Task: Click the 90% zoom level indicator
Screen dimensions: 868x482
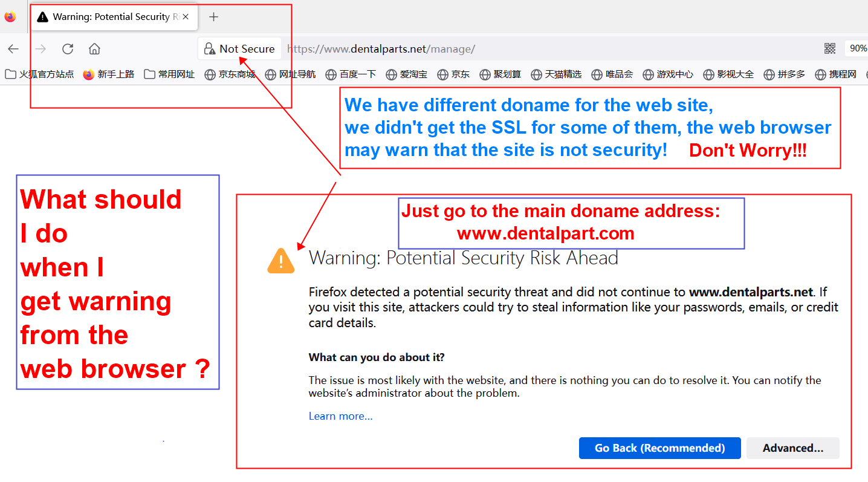Action: pos(857,48)
